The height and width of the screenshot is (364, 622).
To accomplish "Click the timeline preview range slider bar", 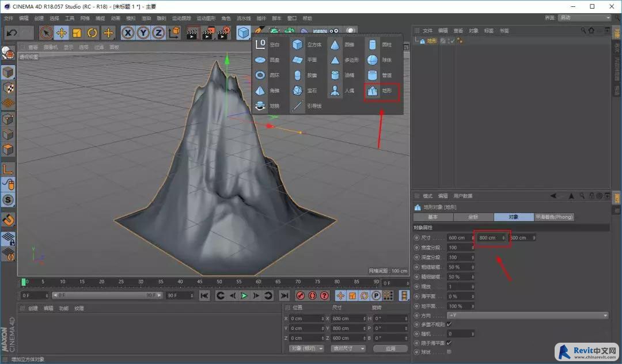I will click(x=107, y=295).
